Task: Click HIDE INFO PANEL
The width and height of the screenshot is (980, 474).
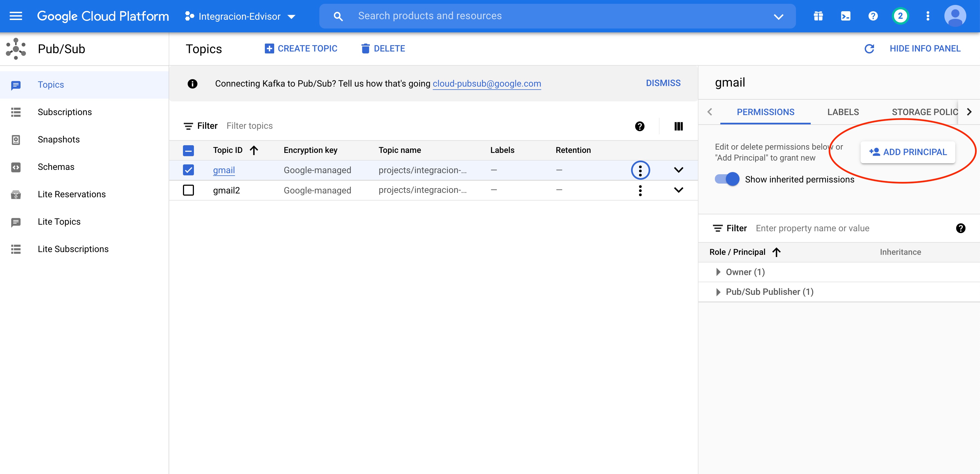Action: pos(925,49)
